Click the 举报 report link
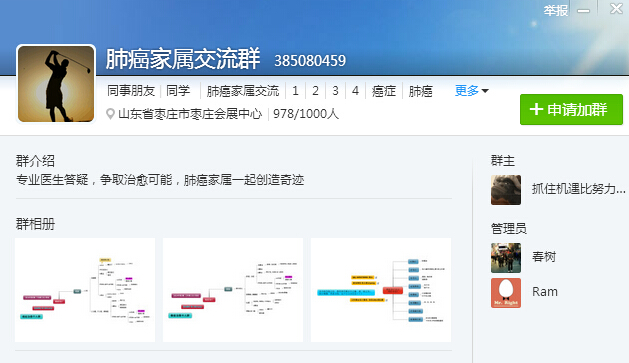Image resolution: width=629 pixels, height=363 pixels. [556, 10]
